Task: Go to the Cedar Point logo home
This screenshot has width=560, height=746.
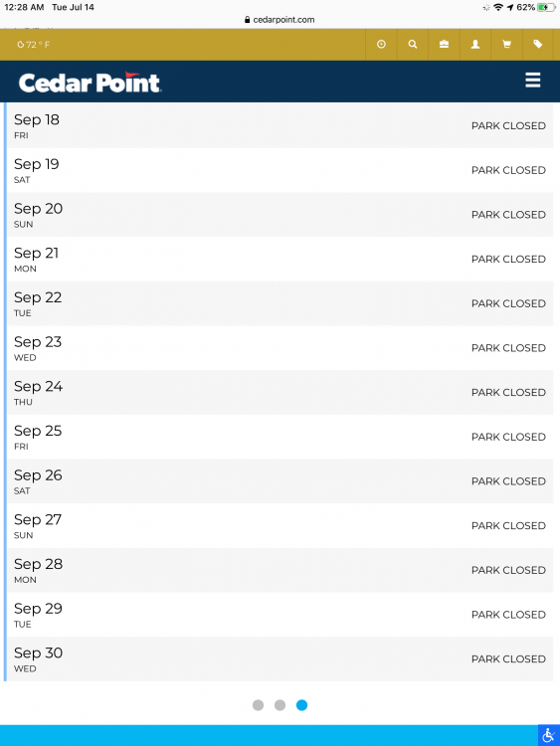Action: coord(90,83)
